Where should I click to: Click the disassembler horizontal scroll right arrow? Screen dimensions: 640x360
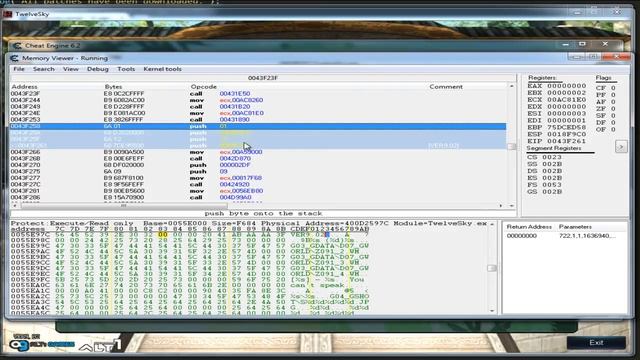501,205
